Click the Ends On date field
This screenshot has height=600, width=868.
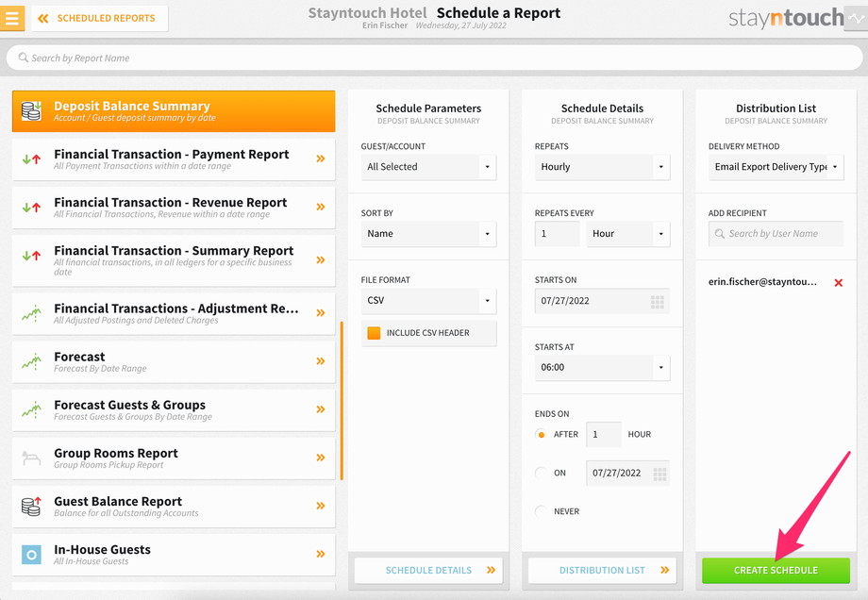[x=627, y=473]
